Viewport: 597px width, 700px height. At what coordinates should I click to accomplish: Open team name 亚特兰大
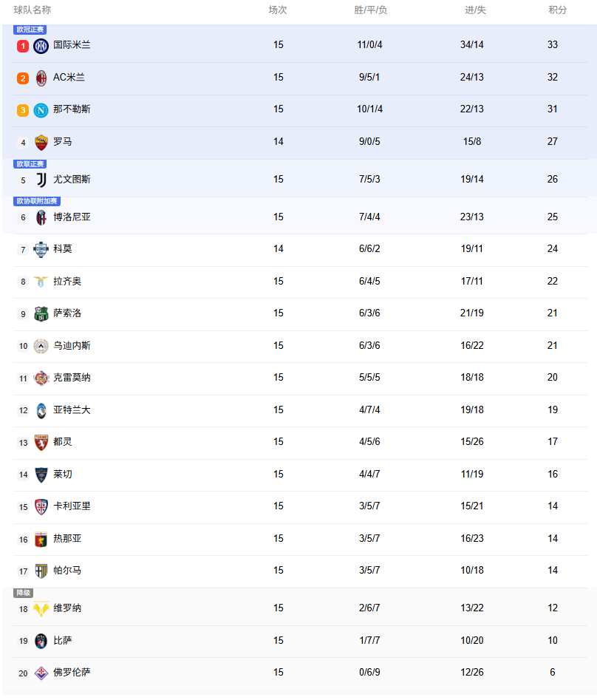point(72,410)
